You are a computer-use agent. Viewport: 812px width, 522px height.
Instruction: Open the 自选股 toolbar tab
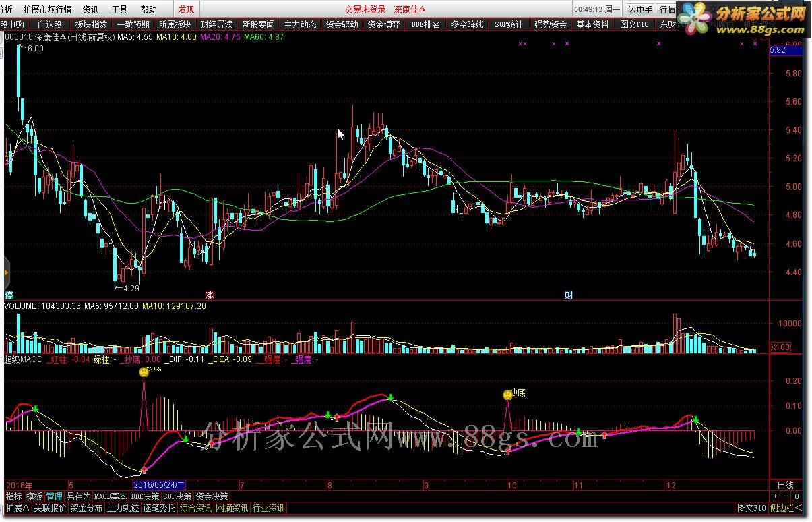tap(50, 24)
